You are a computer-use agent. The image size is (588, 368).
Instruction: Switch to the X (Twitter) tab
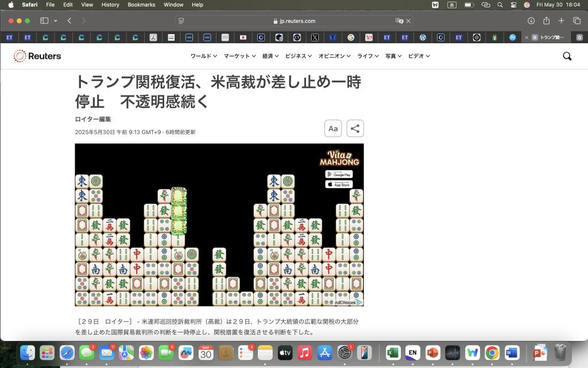pos(315,37)
